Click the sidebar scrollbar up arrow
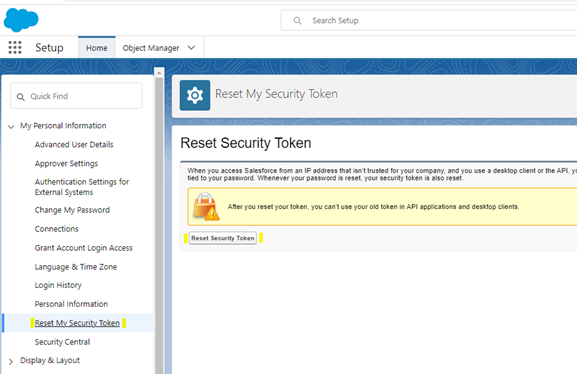Viewport: 577px width, 374px height. click(159, 73)
